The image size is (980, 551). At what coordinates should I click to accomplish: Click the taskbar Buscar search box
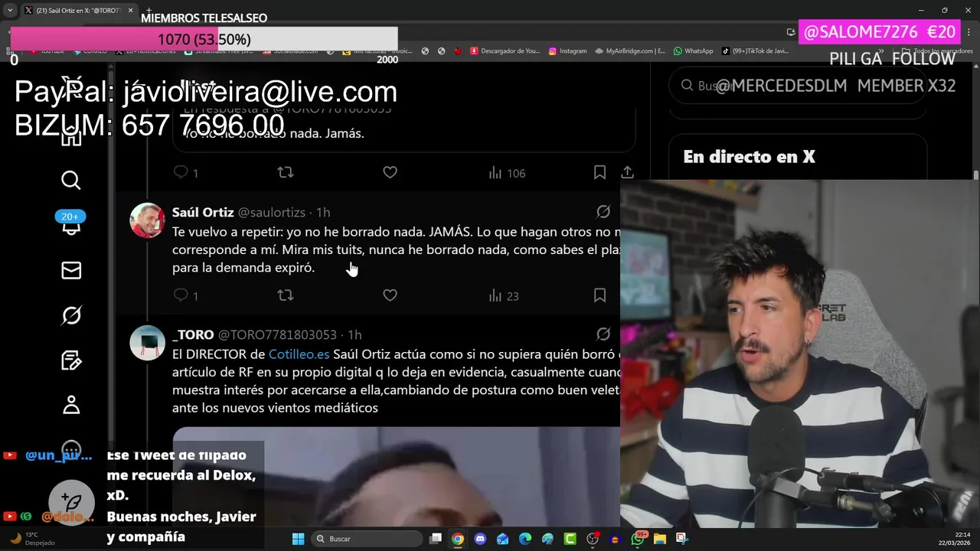(x=367, y=539)
